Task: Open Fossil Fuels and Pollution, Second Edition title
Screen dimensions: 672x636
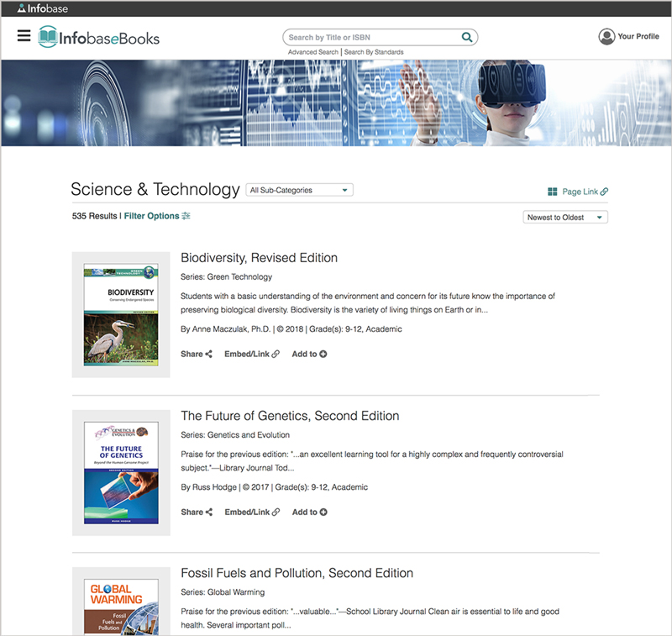Action: tap(297, 573)
